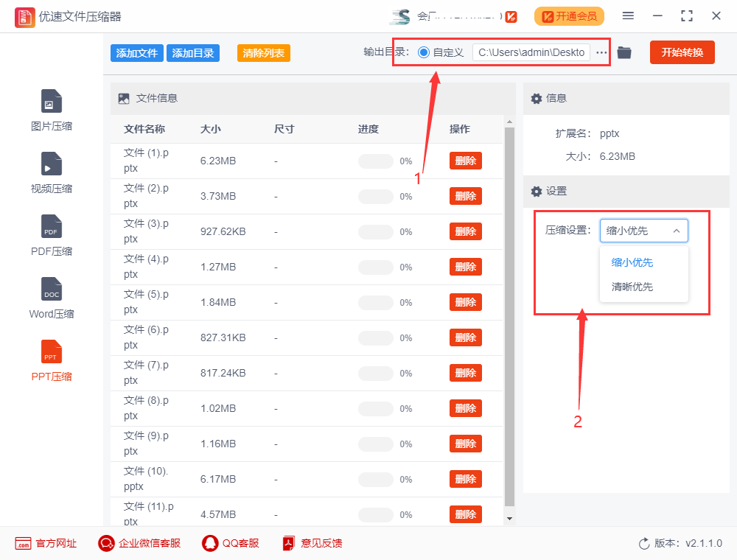Choose 清晰优先 from dropdown list
The height and width of the screenshot is (560, 737).
632,287
